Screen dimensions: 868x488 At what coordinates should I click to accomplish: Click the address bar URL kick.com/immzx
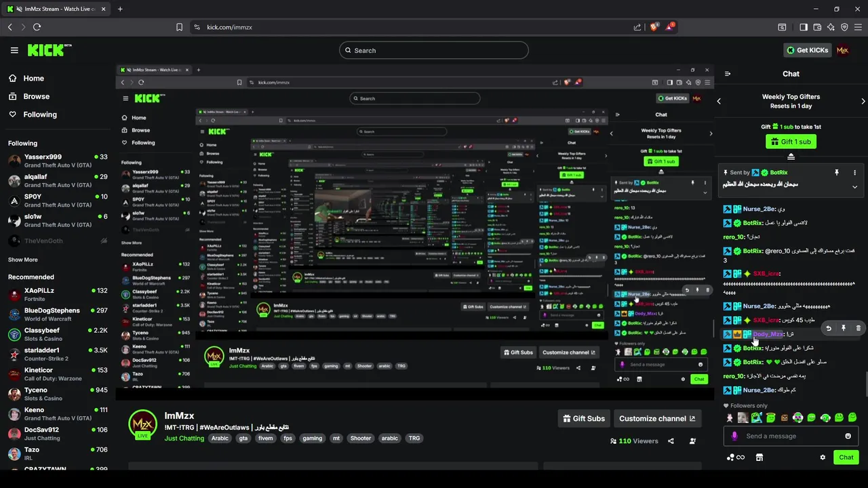click(x=229, y=27)
